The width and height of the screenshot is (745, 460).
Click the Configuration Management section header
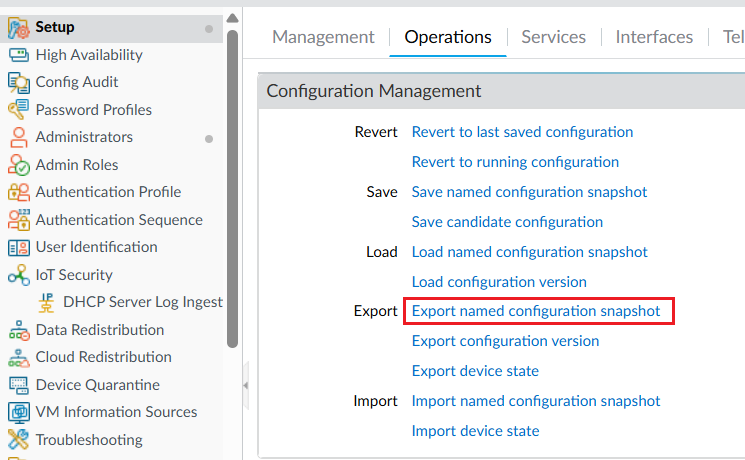point(501,91)
